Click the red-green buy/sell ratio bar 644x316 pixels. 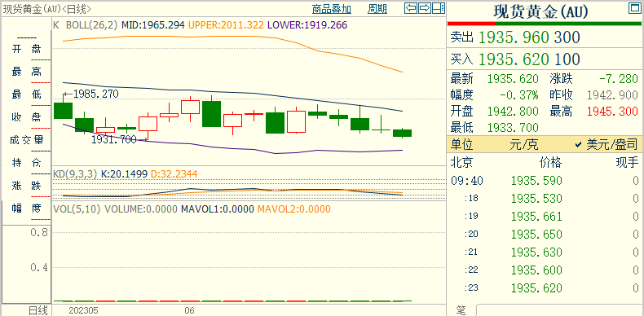[545, 24]
